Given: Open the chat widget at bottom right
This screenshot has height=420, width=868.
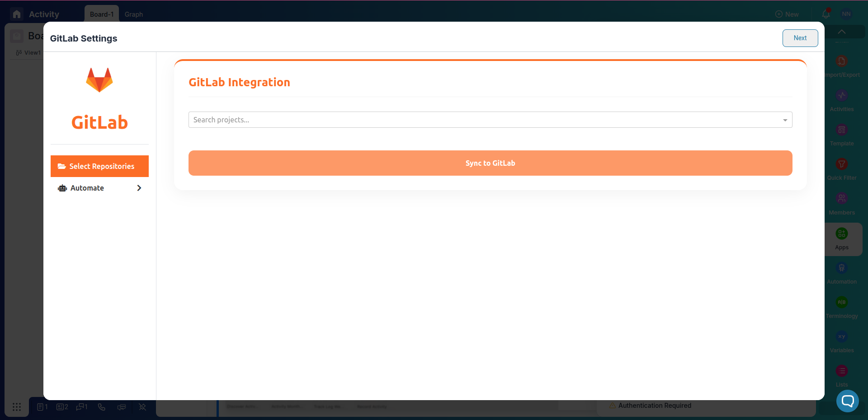Looking at the screenshot, I should [847, 401].
